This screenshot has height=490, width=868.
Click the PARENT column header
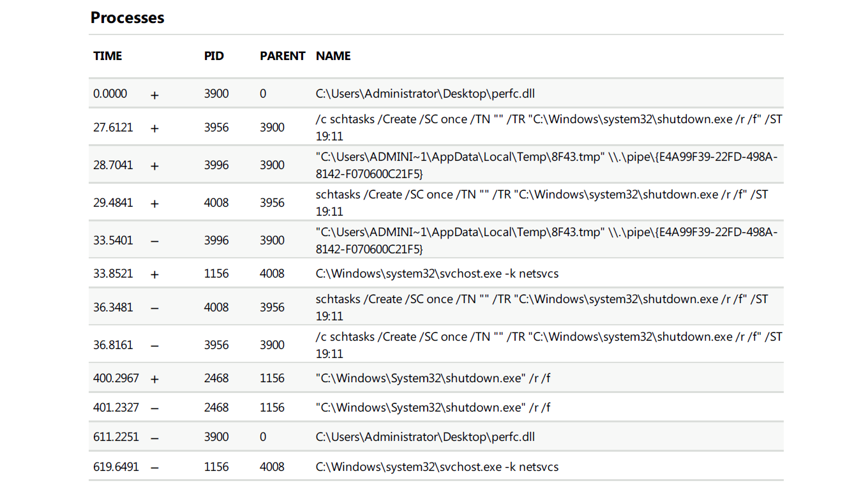point(283,56)
